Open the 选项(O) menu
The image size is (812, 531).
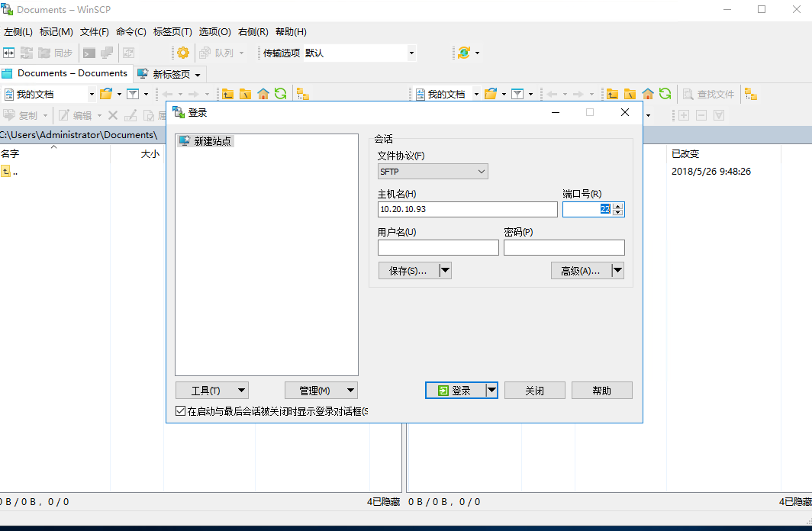coord(215,32)
